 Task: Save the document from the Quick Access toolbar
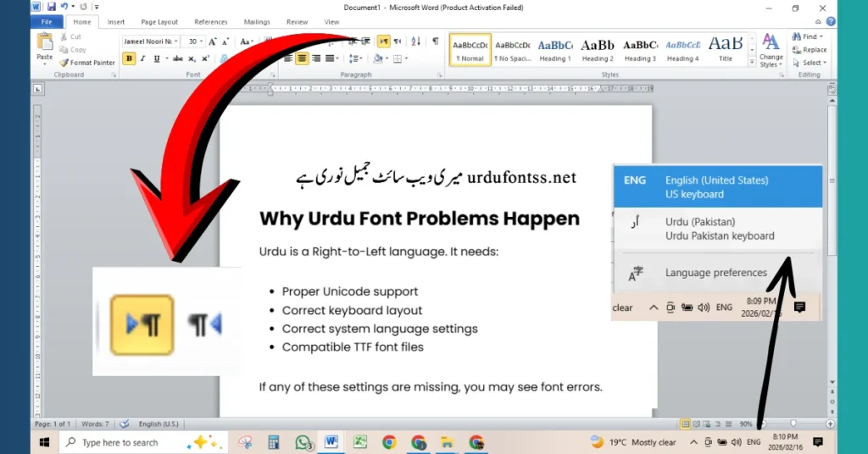(52, 7)
